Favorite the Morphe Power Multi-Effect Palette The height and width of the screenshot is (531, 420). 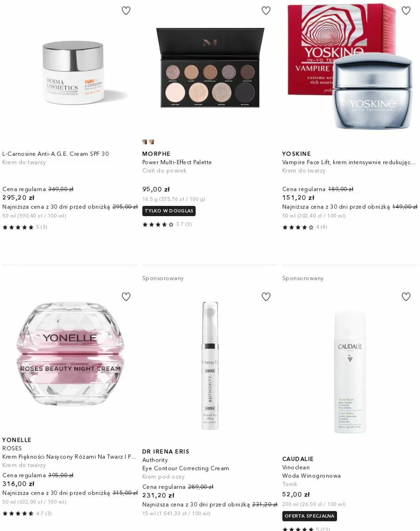pos(266,11)
